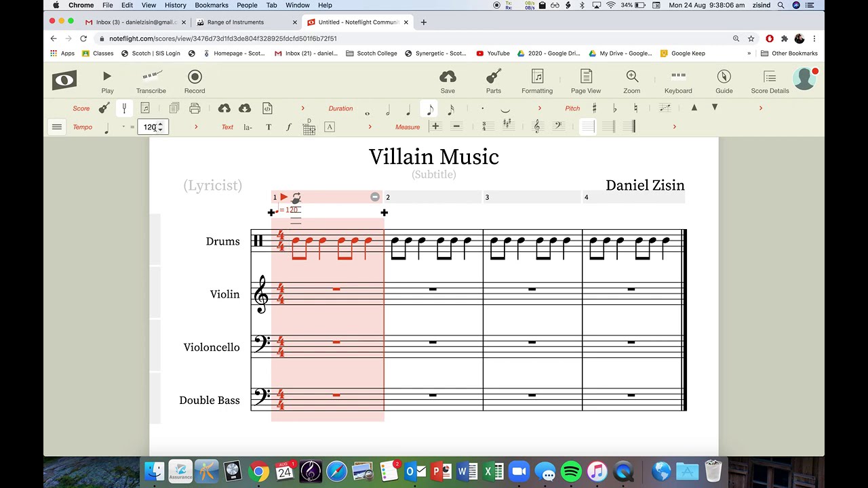
Task: Expand the Text toolbar arrow
Action: click(370, 127)
